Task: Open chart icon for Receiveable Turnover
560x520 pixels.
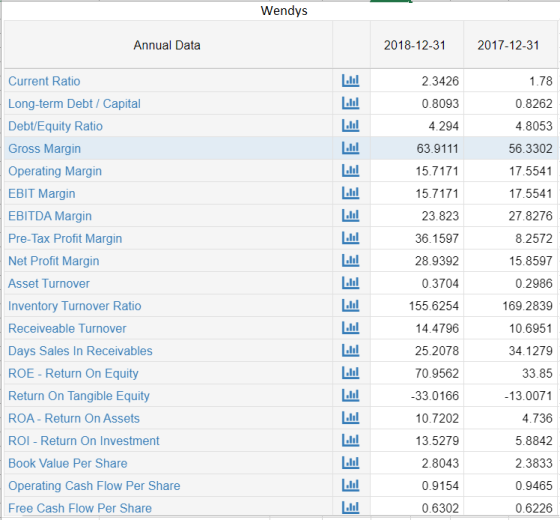Action: [x=350, y=328]
